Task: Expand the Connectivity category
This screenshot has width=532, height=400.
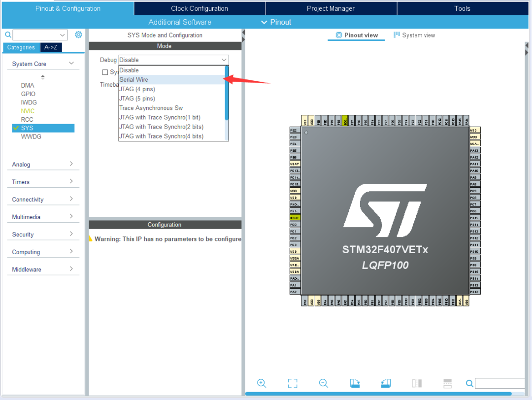Action: click(43, 200)
